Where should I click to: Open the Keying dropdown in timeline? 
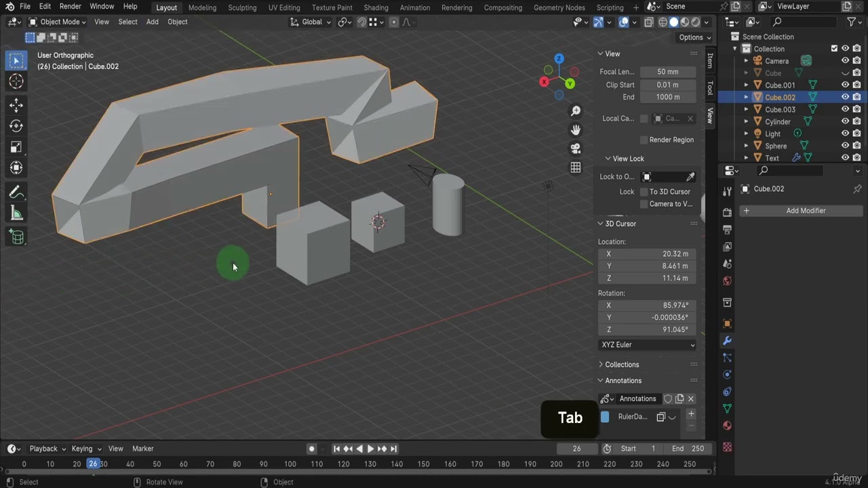click(x=86, y=449)
